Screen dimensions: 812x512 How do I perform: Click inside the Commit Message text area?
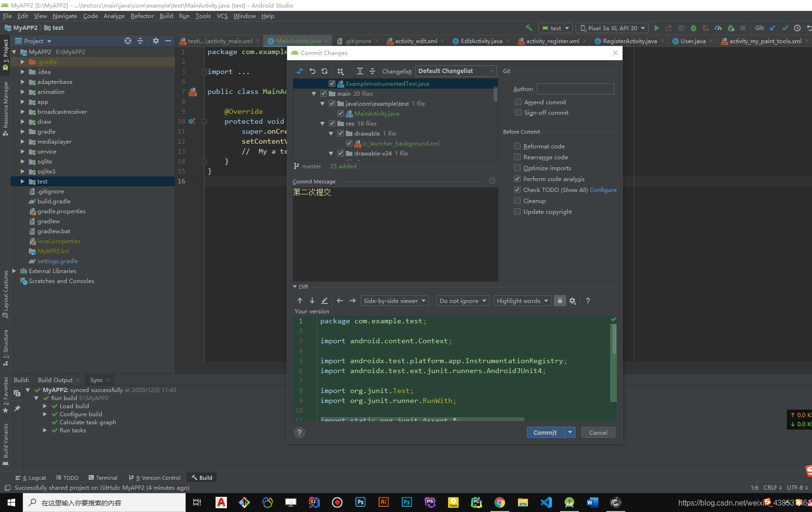coord(395,234)
